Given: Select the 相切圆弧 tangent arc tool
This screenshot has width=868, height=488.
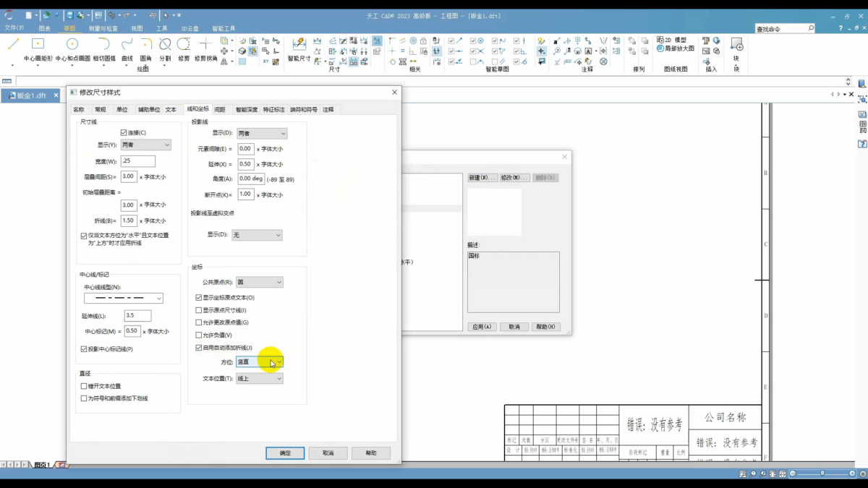Looking at the screenshot, I should point(104,48).
